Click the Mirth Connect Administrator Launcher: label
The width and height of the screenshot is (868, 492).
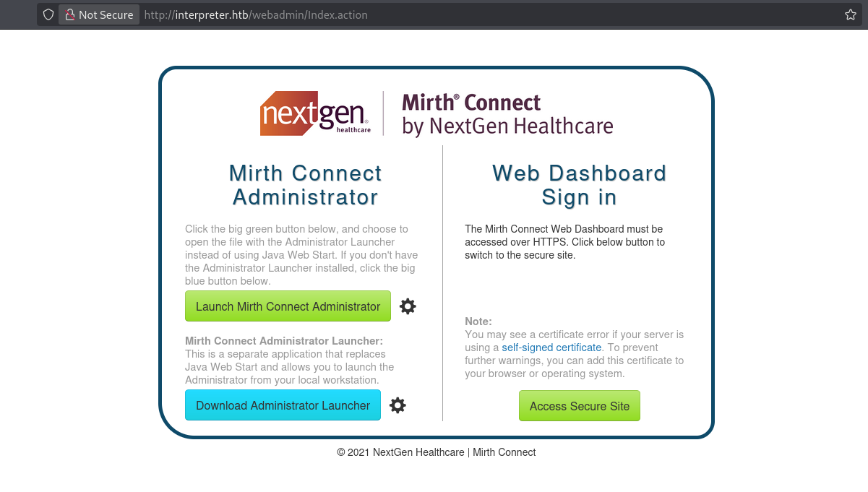coord(284,341)
